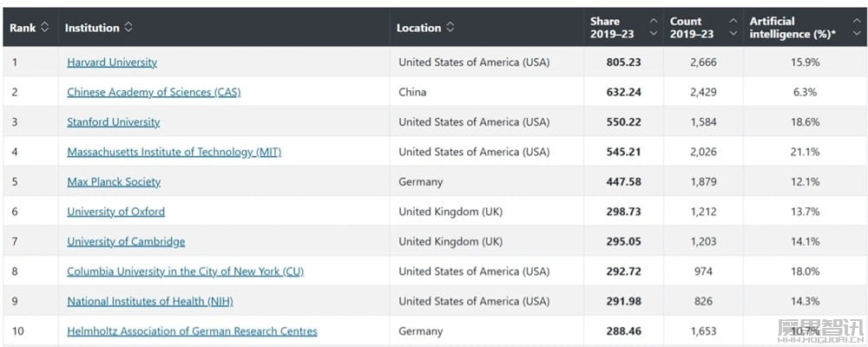Sort by Artificial intelligence (%) arrows
Image resolution: width=868 pixels, height=347 pixels.
(x=857, y=27)
